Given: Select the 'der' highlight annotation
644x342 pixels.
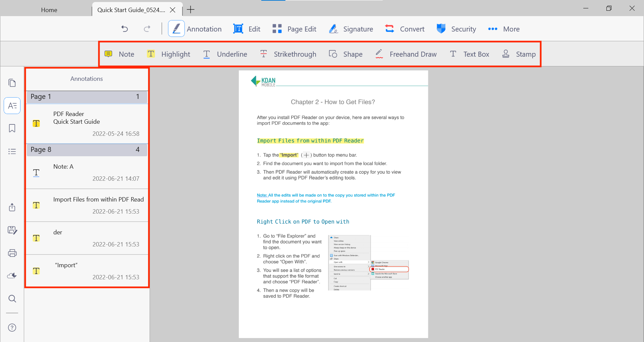Looking at the screenshot, I should (87, 238).
